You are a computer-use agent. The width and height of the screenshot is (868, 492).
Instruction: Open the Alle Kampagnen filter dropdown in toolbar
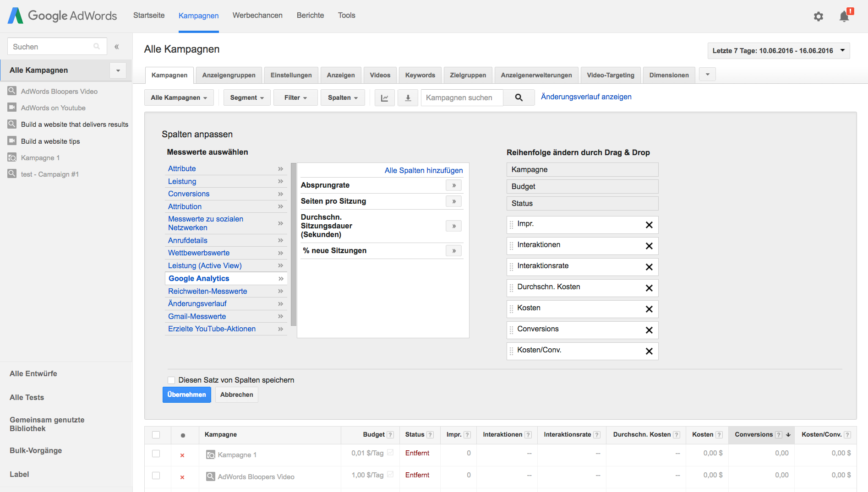click(x=179, y=97)
